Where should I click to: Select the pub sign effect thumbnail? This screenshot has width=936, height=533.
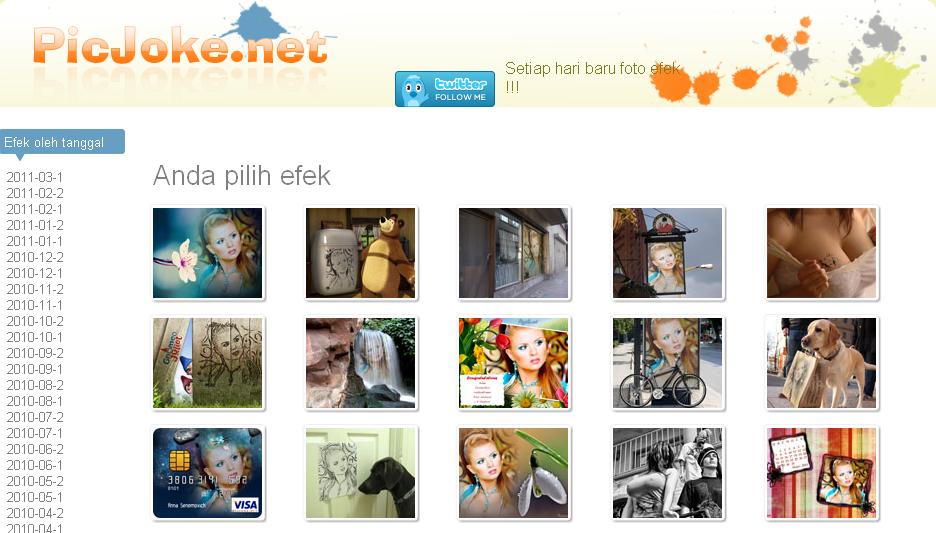[x=667, y=253]
